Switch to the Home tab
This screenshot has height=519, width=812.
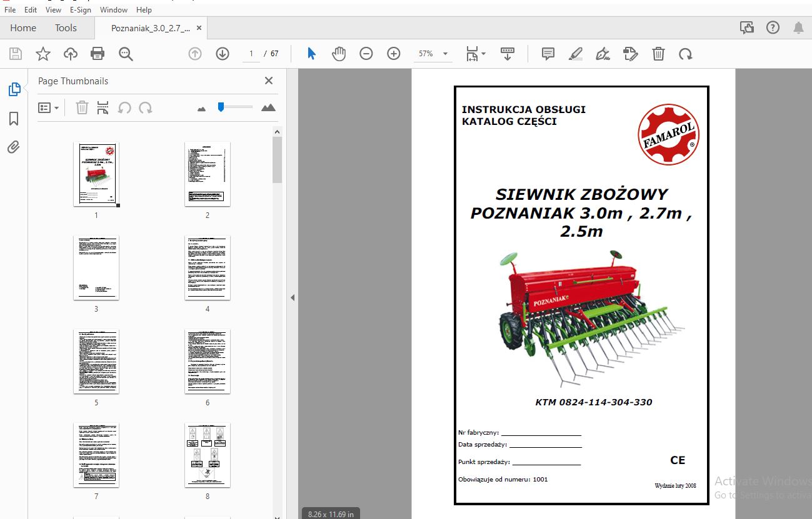coord(23,27)
